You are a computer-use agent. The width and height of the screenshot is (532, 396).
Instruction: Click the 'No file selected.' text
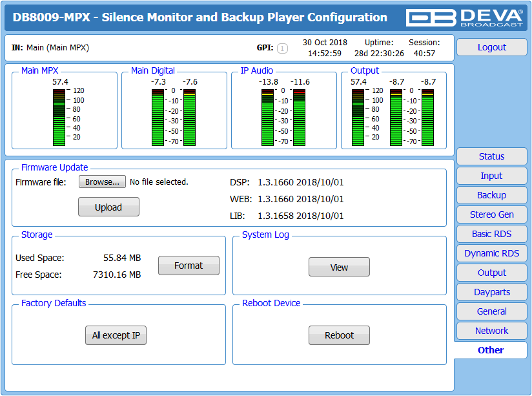click(x=159, y=182)
